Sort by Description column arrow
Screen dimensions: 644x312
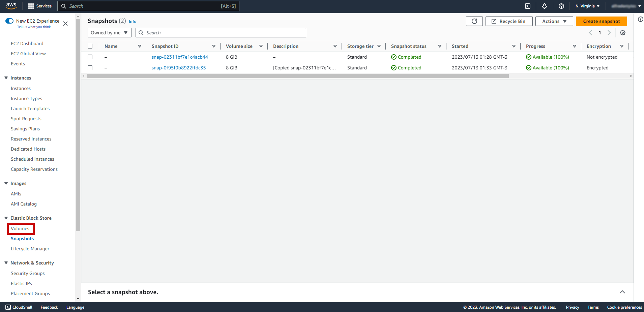pos(335,46)
